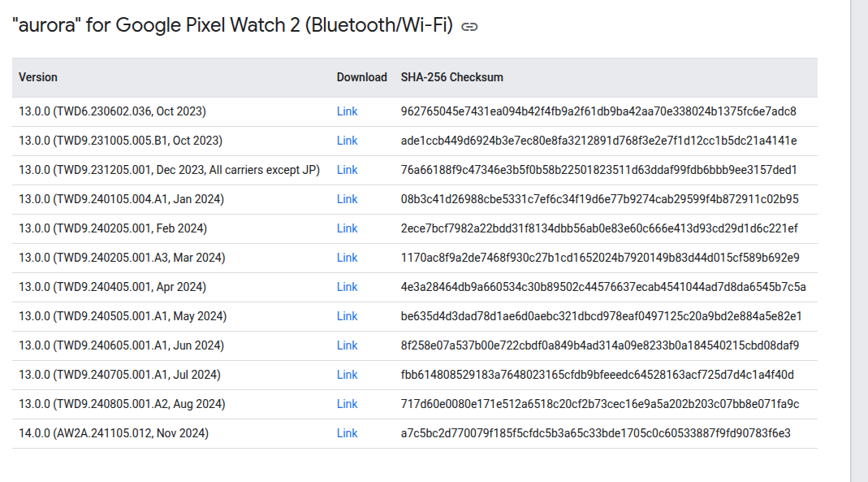Click the checksum starting with a7c5bc2d77
Screen dimensions: 868x482
click(596, 433)
